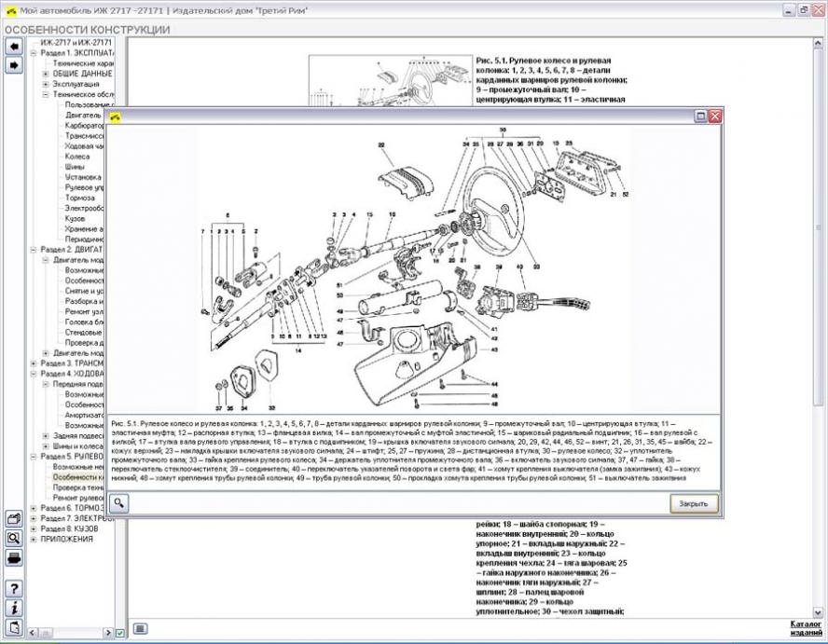Screen dimensions: 828x644
Task: Expand 'Раздел 6. ТОРМОЗ' tree node
Action: click(34, 508)
